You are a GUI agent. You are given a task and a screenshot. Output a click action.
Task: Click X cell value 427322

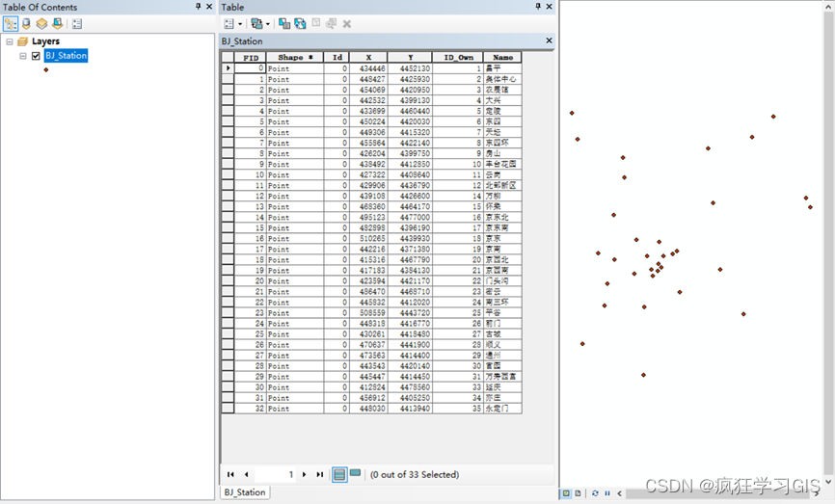pyautogui.click(x=368, y=174)
